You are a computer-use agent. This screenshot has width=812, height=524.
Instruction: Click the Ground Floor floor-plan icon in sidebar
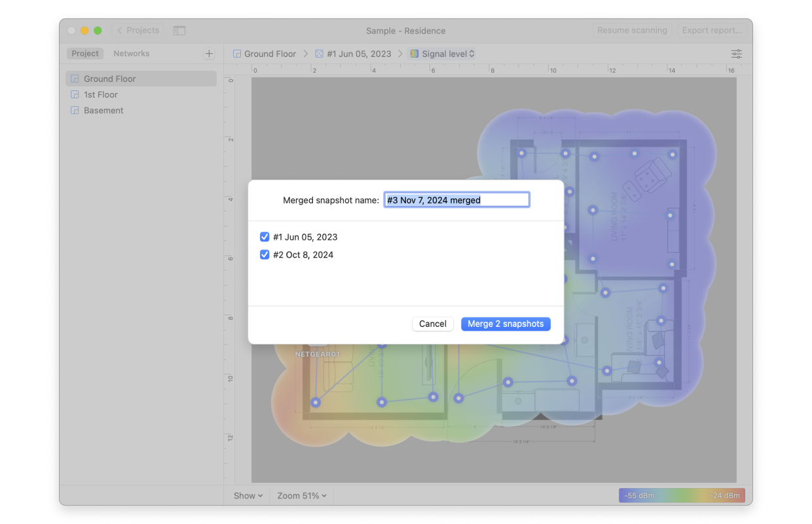[x=75, y=79]
